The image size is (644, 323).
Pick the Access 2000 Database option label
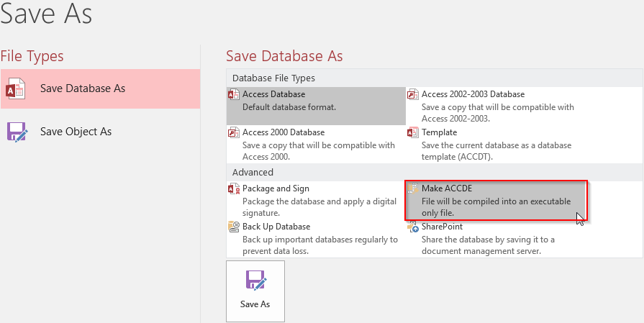284,132
